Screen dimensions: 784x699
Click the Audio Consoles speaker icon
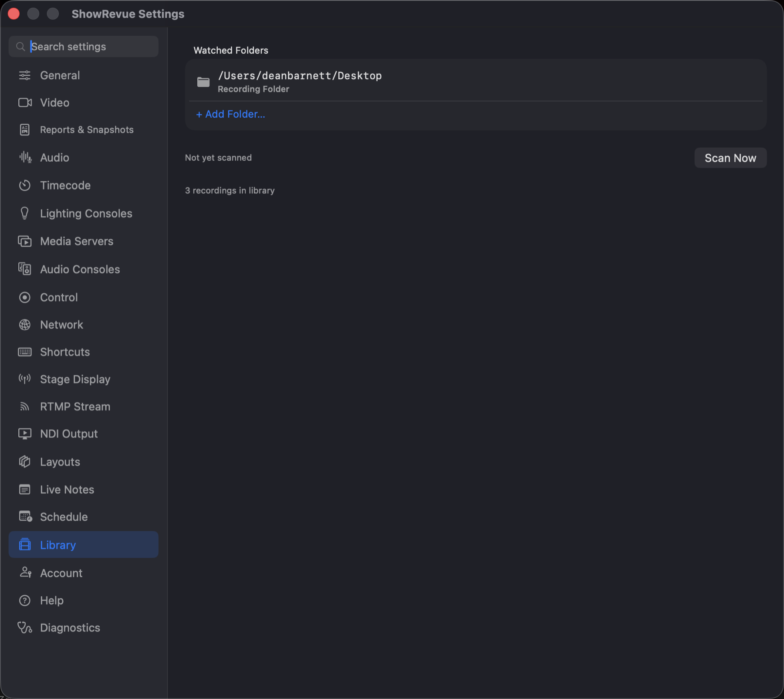pyautogui.click(x=25, y=269)
